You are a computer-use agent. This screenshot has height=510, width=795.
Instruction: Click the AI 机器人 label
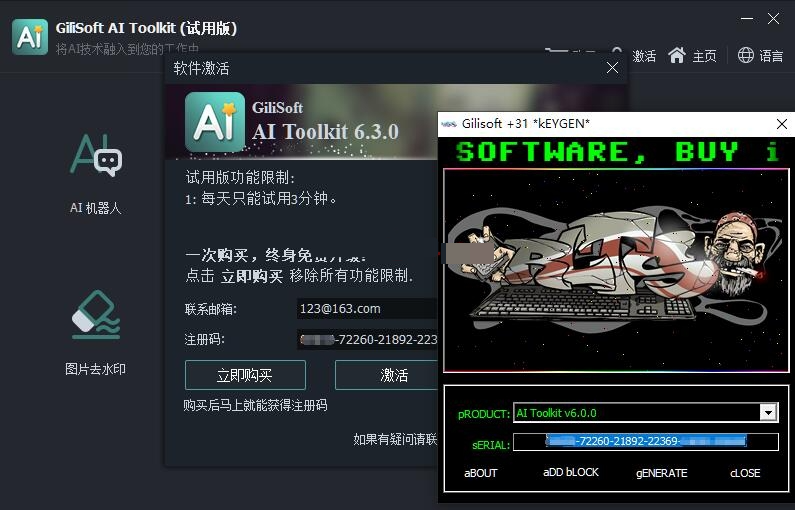96,208
